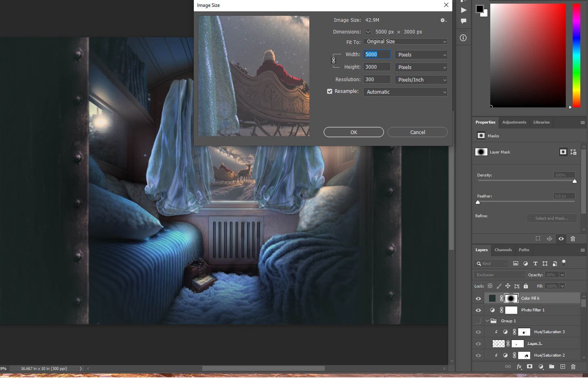
Task: Open the layer styles fx menu
Action: [519, 367]
